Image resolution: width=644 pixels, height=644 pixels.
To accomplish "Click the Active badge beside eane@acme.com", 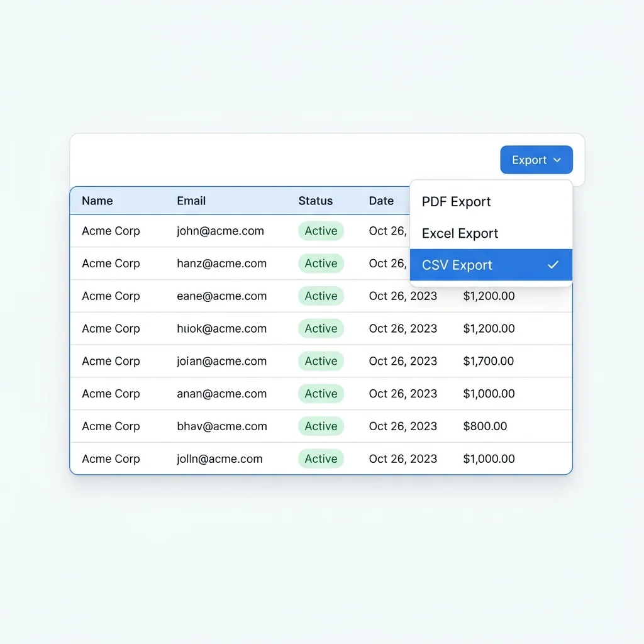I will pyautogui.click(x=321, y=296).
